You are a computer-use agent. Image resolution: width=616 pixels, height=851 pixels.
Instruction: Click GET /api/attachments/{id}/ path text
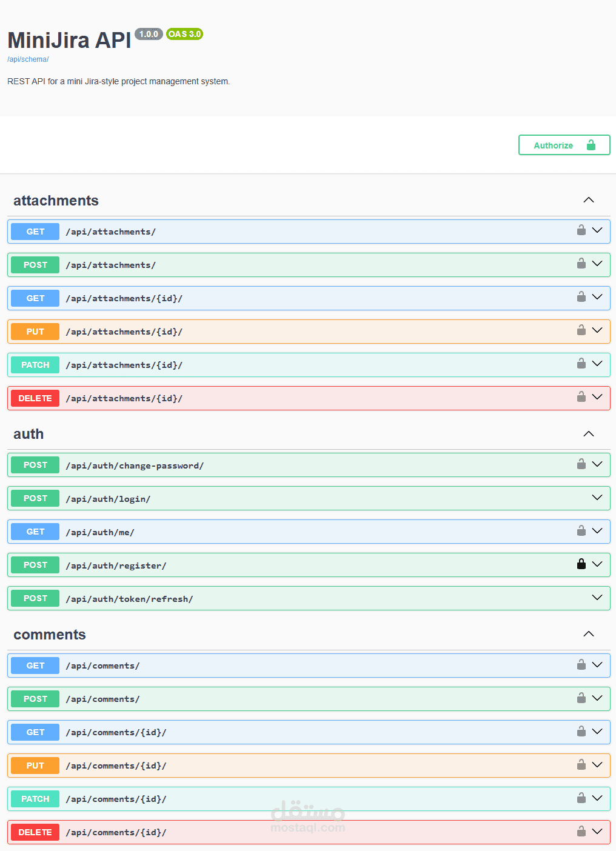pos(124,298)
